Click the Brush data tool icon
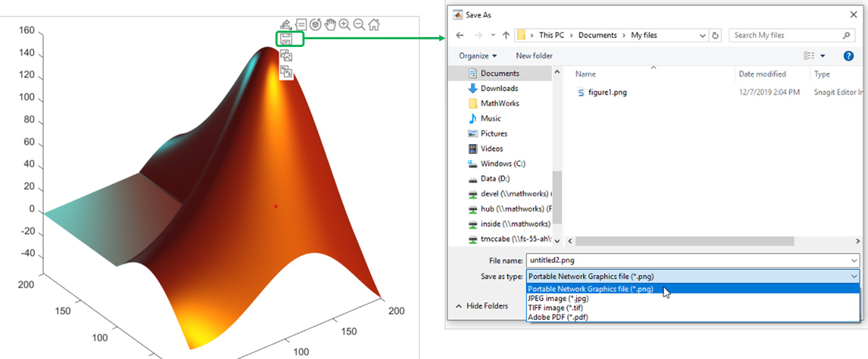Viewport: 868px width, 359px height. 286,25
